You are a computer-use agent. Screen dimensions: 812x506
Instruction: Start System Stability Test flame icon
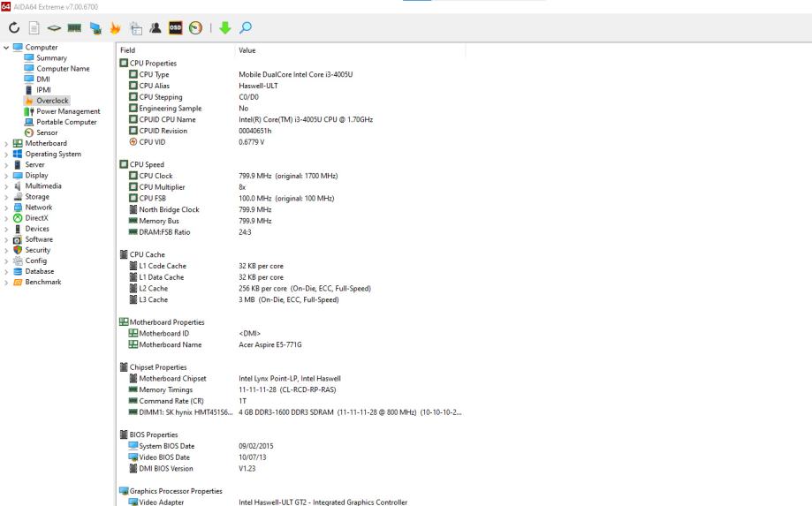click(x=115, y=28)
